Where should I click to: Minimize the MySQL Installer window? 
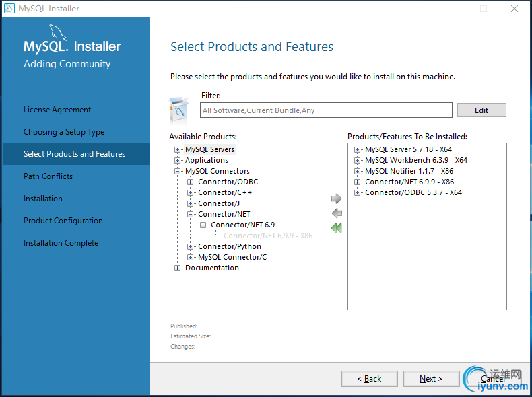click(x=453, y=9)
